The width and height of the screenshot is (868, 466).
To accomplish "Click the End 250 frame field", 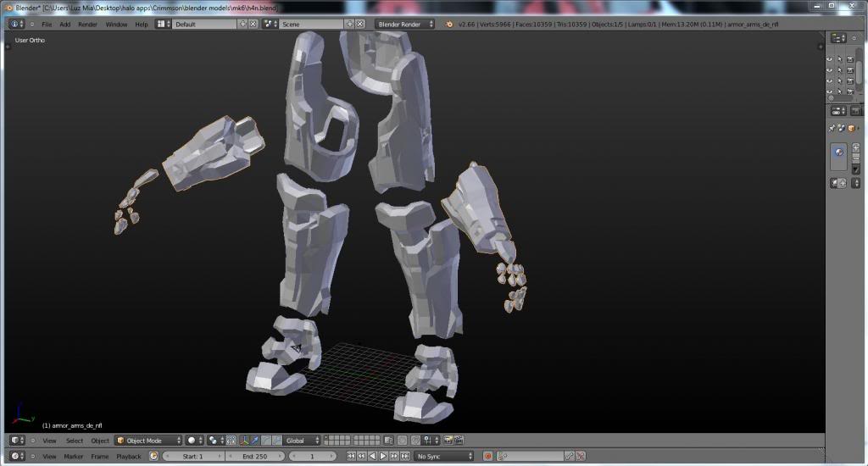I will pyautogui.click(x=254, y=457).
